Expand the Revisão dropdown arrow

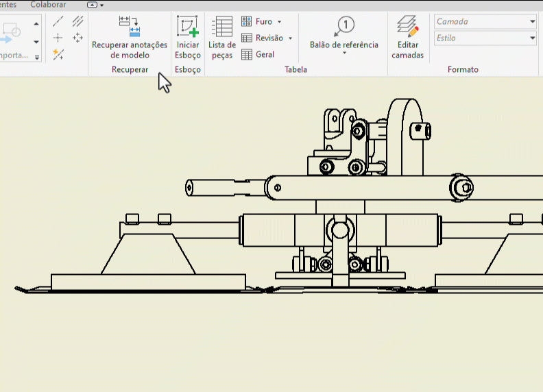coord(290,38)
